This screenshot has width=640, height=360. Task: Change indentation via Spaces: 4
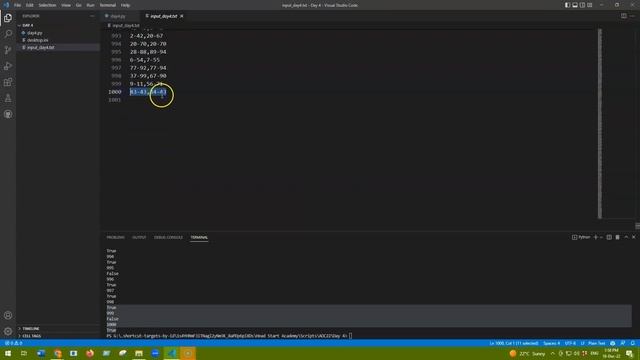click(551, 343)
